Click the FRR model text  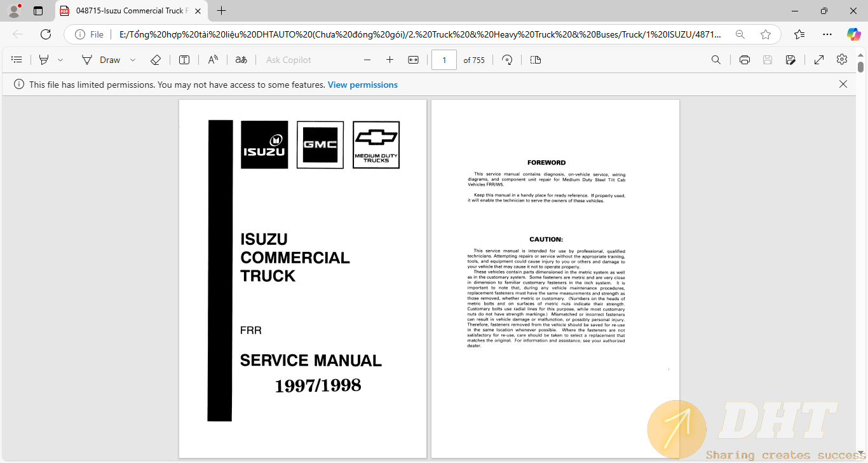[251, 331]
